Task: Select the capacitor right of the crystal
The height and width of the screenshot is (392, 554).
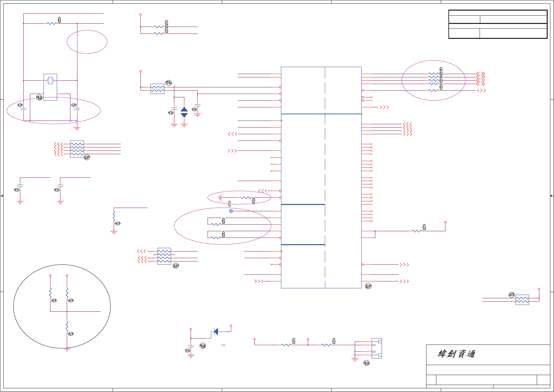Action: click(77, 109)
